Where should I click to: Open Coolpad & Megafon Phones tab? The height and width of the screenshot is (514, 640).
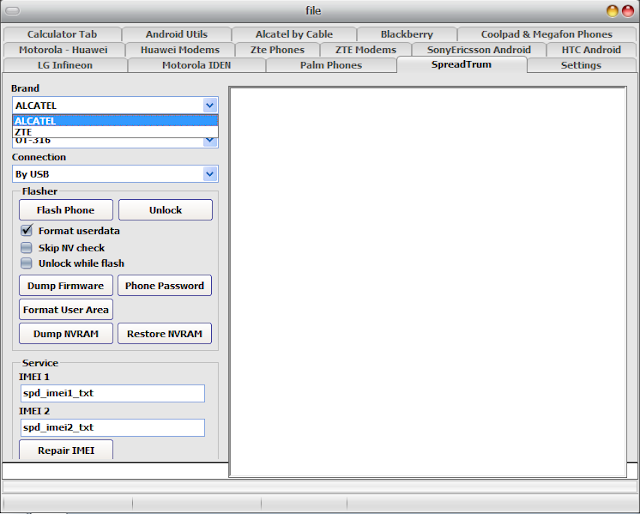(x=547, y=34)
